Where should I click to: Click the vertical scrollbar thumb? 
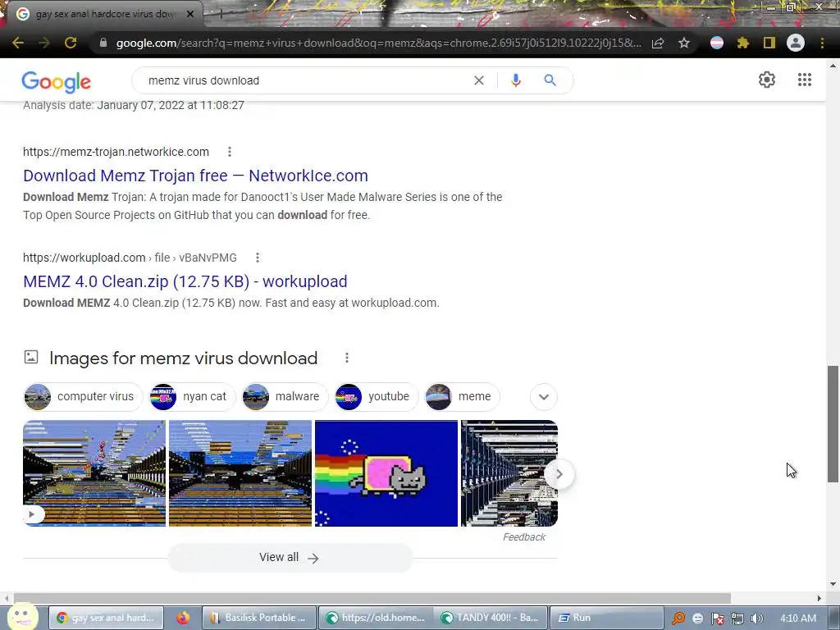[833, 424]
